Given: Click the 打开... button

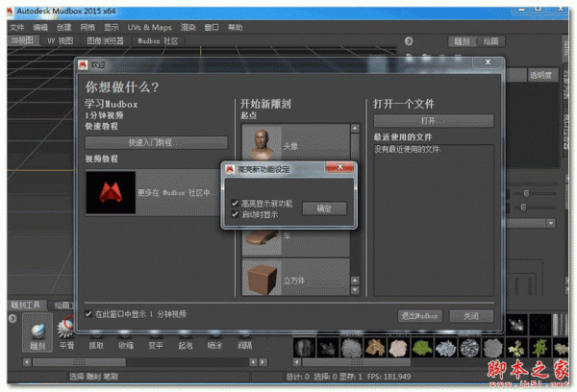Looking at the screenshot, I should 434,121.
